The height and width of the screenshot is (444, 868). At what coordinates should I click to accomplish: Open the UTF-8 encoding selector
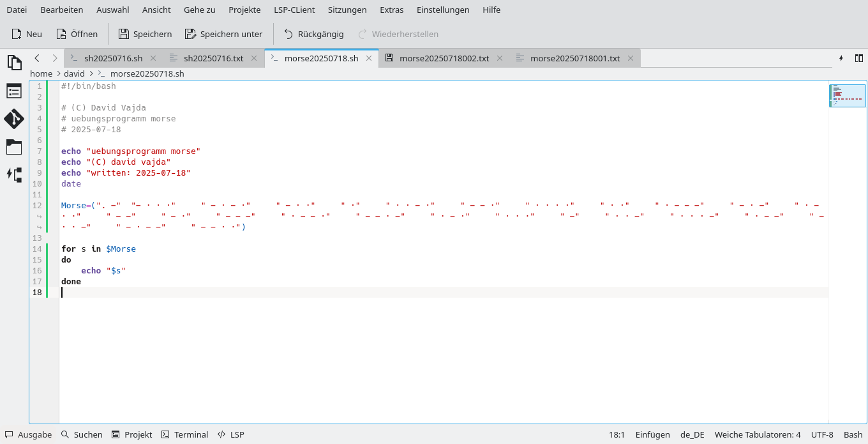point(822,434)
